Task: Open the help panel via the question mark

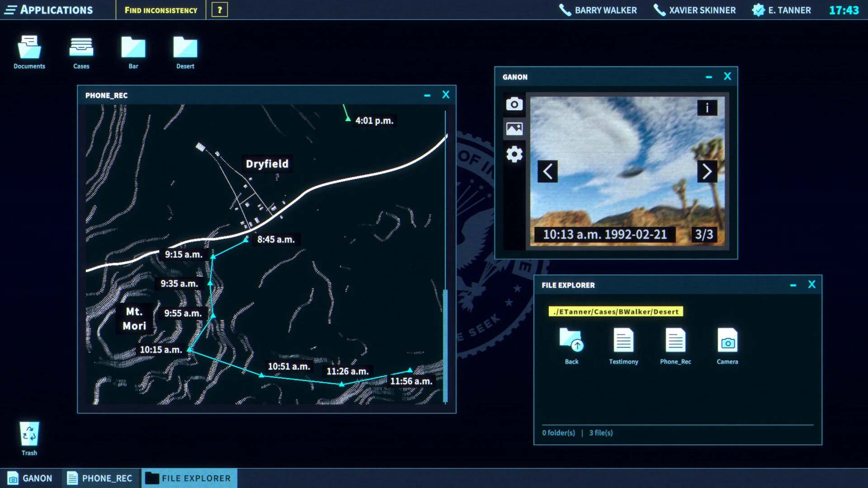Action: (x=219, y=10)
